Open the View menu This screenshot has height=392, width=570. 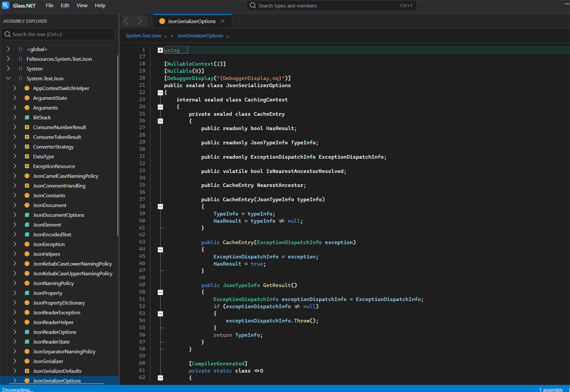tap(82, 5)
